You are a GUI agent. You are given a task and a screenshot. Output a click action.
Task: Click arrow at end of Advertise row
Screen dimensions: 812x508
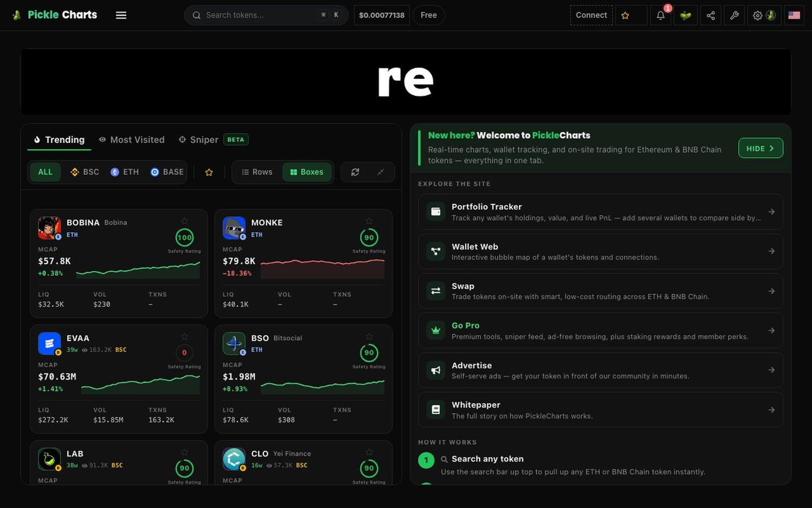point(771,370)
